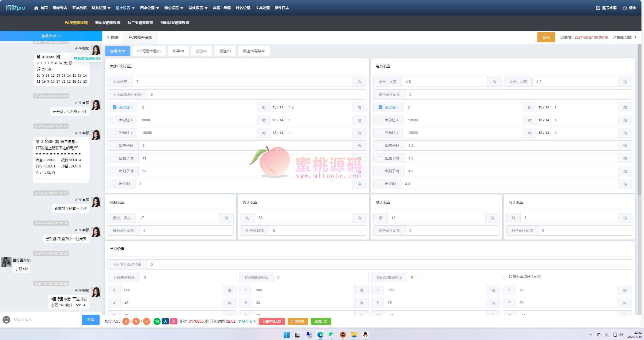Uncheck first 当总注 checkbox in 大小单双设置
Screen dimensions: 644x340
[x=115, y=107]
